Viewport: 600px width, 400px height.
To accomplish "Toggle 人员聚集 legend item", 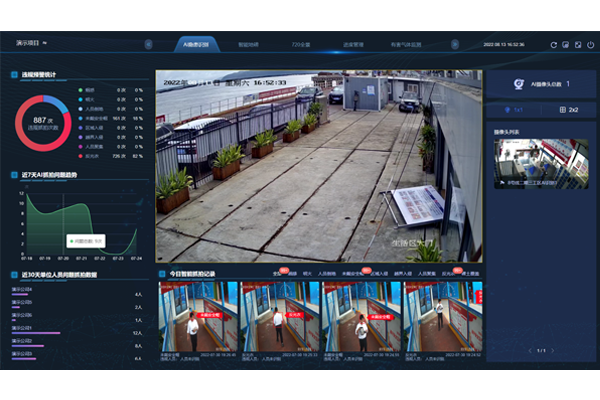I will (110, 147).
